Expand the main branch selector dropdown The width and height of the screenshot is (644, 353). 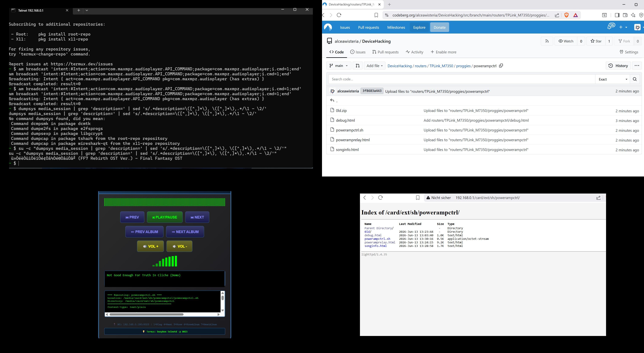pyautogui.click(x=339, y=66)
